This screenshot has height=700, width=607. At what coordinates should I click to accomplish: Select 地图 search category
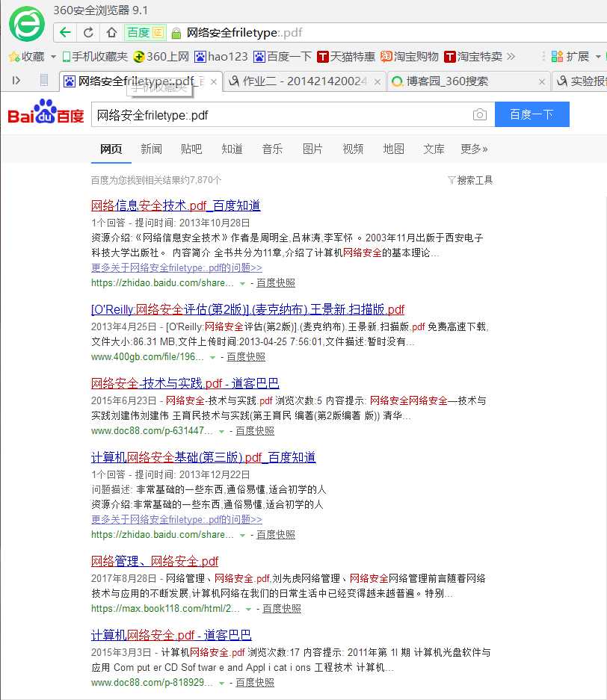(x=393, y=149)
